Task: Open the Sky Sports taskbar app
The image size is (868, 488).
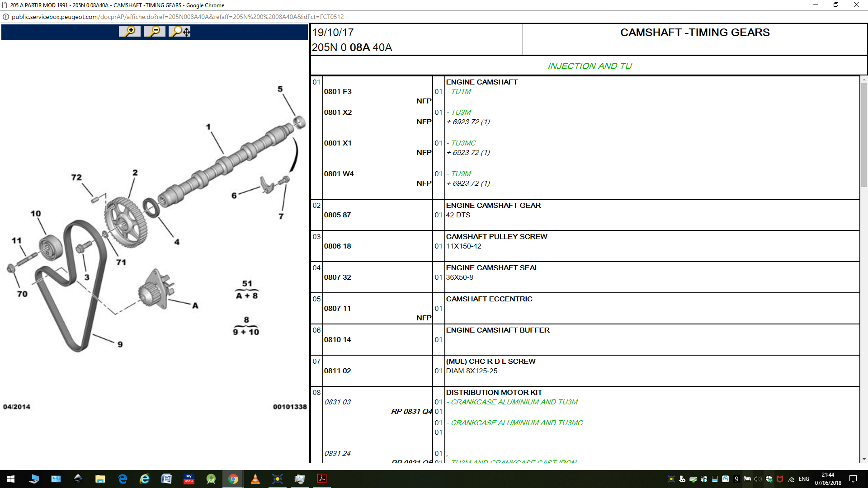Action: [x=189, y=479]
